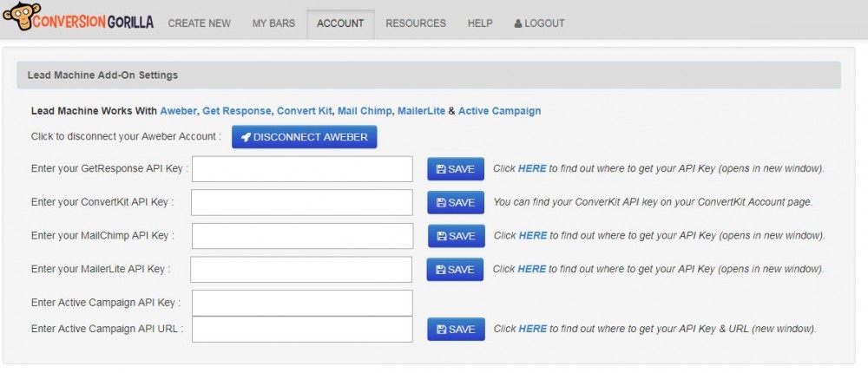
Task: Go to MY BARS tab
Action: [x=273, y=23]
